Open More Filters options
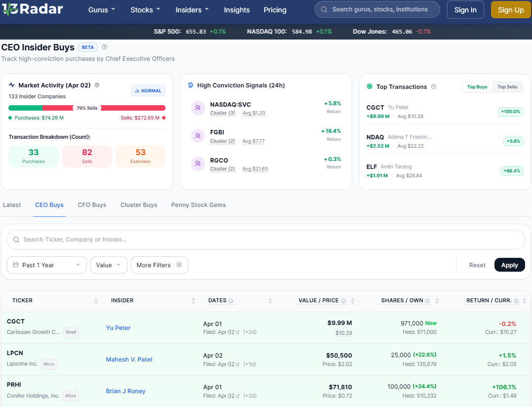The height and width of the screenshot is (407, 532). click(x=160, y=265)
